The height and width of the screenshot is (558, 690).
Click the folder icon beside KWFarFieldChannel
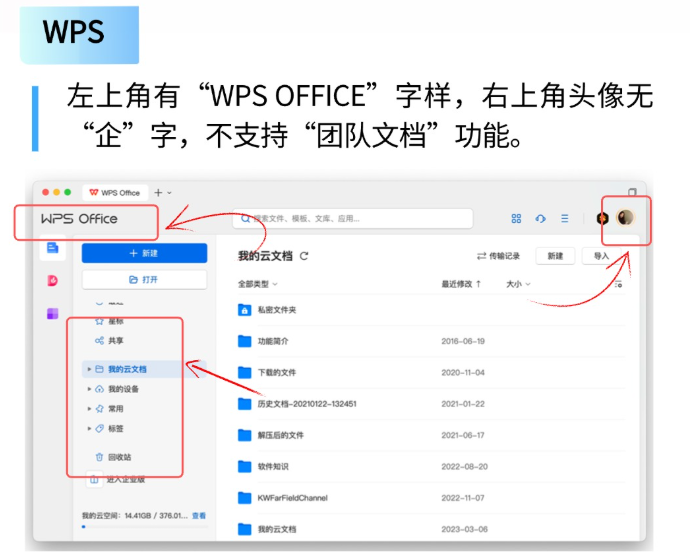[245, 498]
